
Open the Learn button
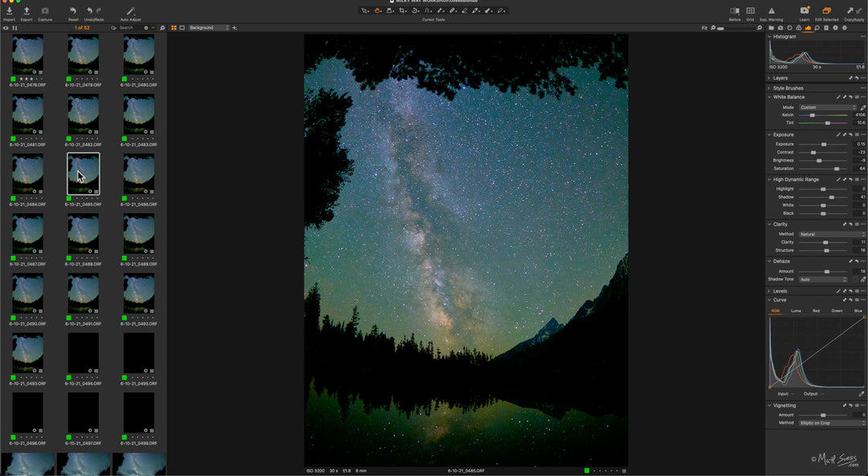(x=805, y=11)
